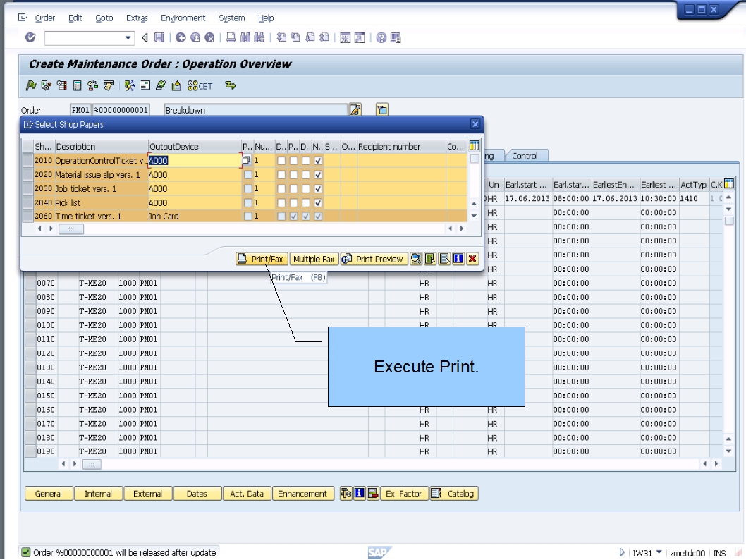This screenshot has width=746, height=560.
Task: Click the red X cancel icon in dialog
Action: (471, 259)
